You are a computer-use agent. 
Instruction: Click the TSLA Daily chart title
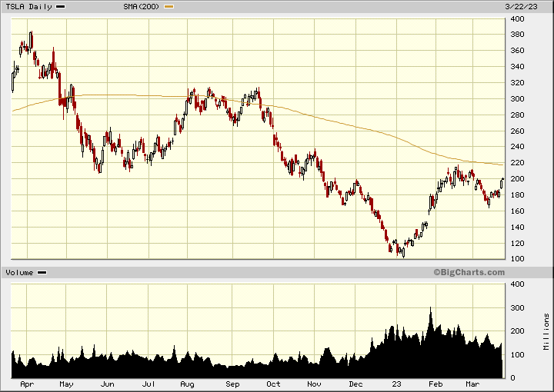[28, 7]
